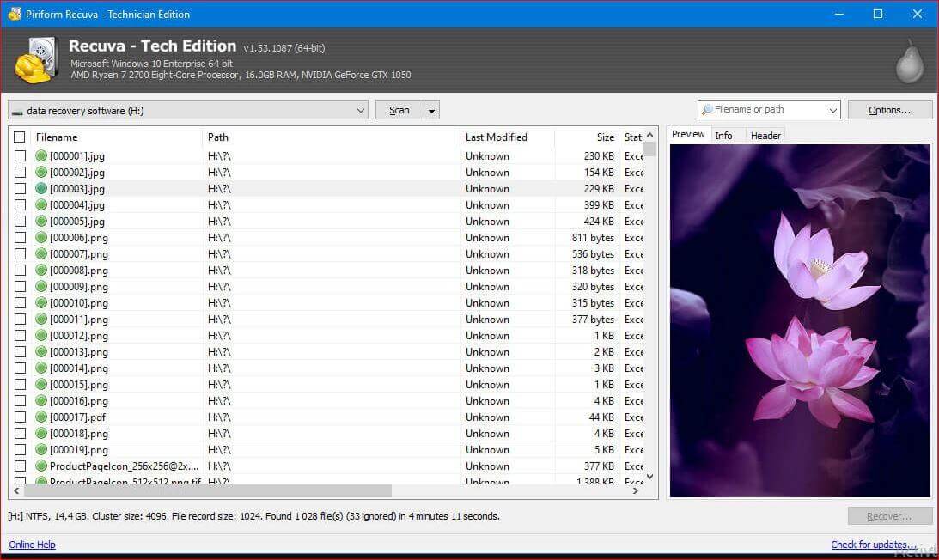
Task: Click the Piriform pear logo icon
Action: pos(909,62)
